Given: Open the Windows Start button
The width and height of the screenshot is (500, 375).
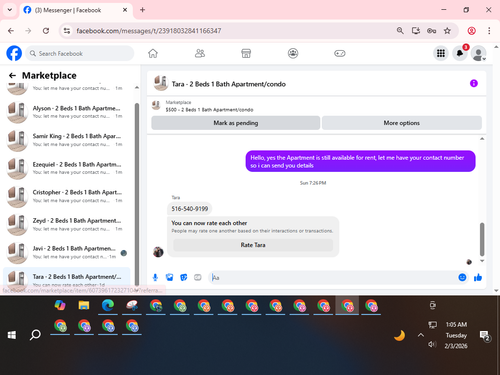Looking at the screenshot, I should click(12, 335).
